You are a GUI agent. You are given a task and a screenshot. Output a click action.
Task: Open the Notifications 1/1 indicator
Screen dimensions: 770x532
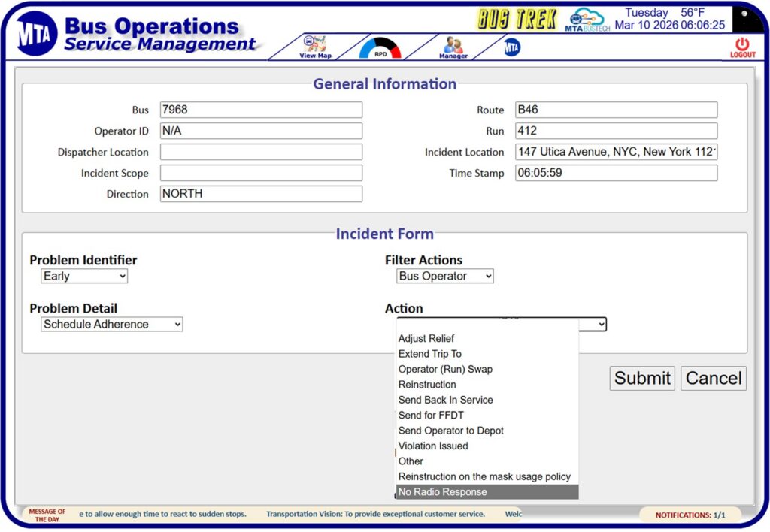coord(690,515)
